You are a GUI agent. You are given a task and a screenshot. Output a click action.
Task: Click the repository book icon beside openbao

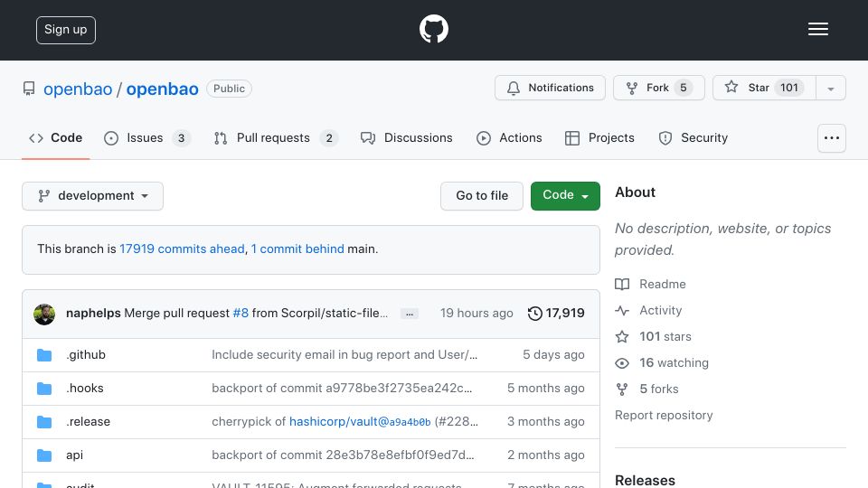click(29, 89)
